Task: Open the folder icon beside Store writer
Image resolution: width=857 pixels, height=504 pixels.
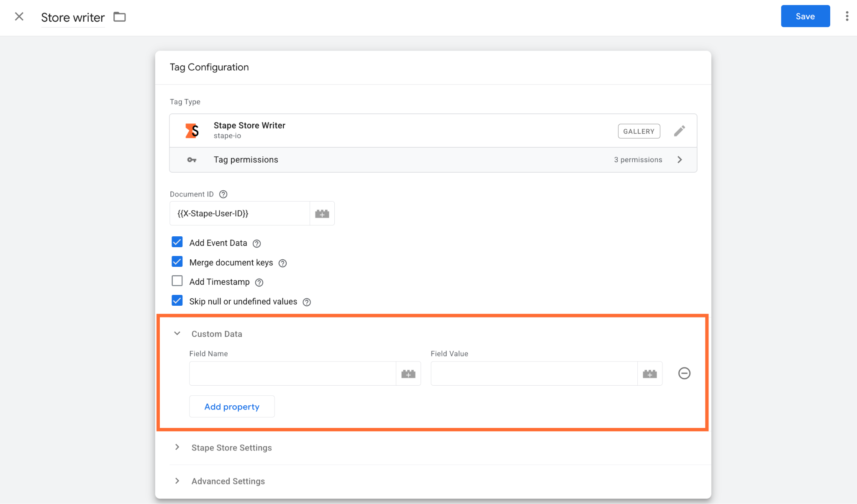Action: [x=120, y=17]
